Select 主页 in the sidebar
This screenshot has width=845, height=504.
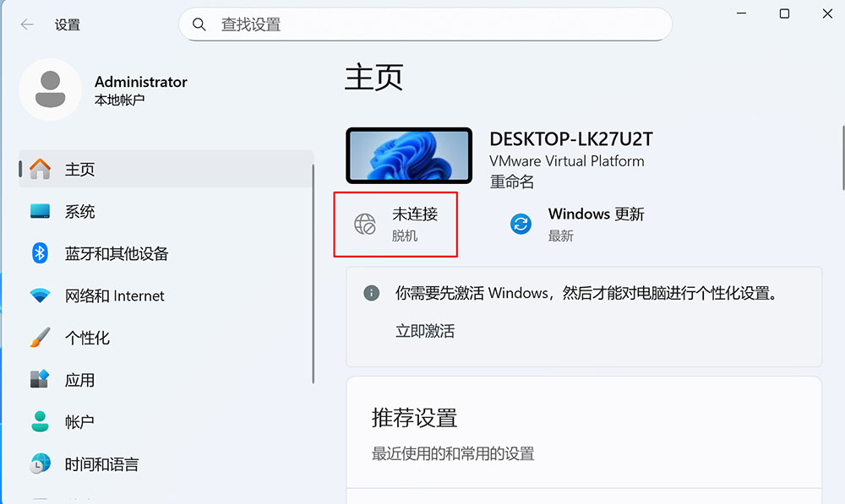(x=166, y=169)
